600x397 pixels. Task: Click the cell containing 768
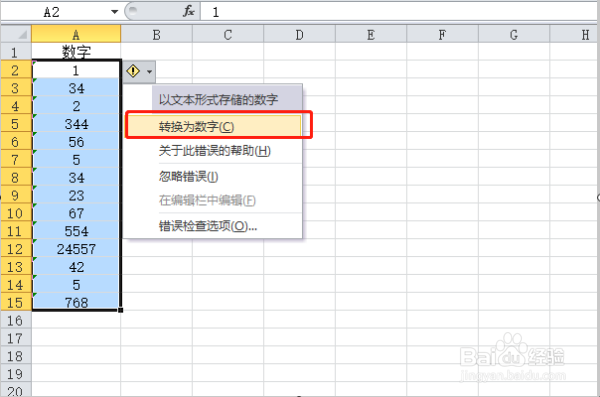tap(76, 302)
